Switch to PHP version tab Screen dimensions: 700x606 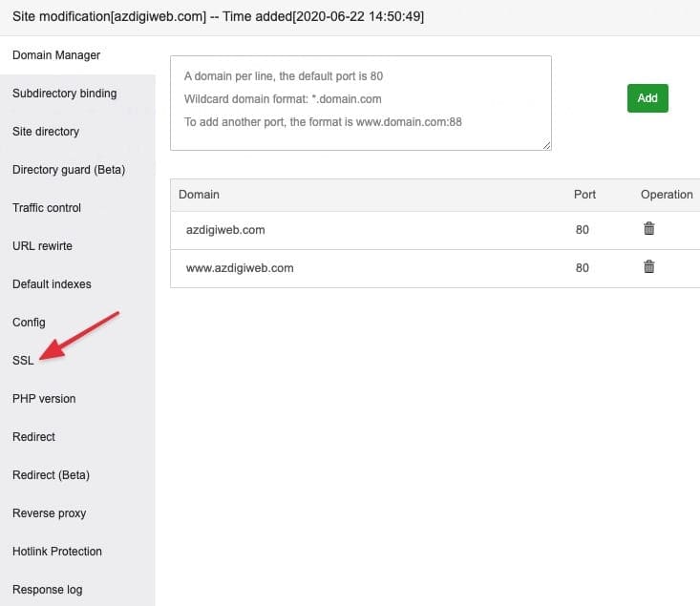point(44,399)
